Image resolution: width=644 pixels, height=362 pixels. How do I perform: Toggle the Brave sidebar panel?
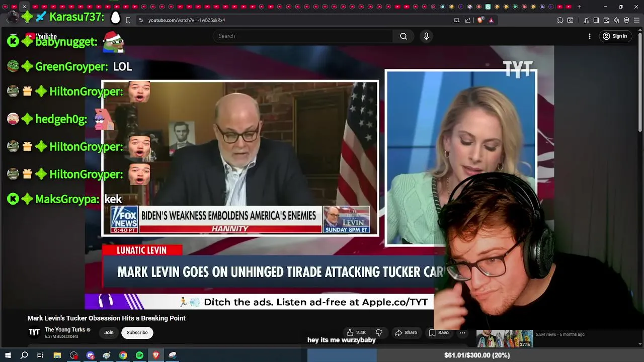coord(596,20)
